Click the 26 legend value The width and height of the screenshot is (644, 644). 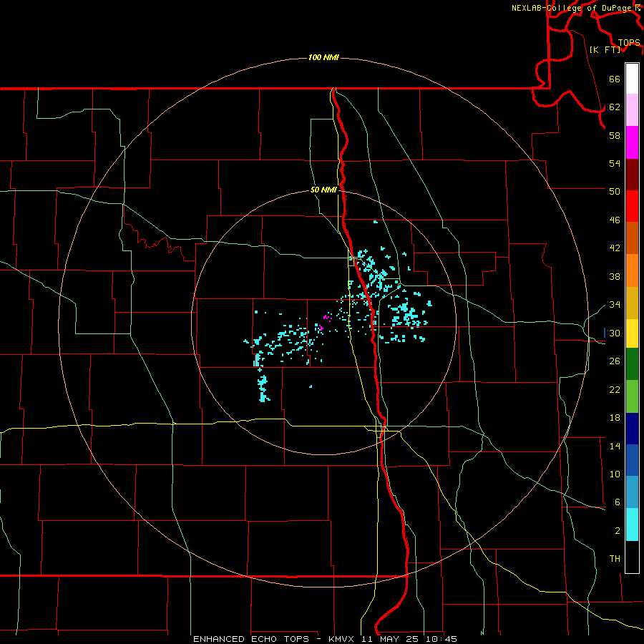615,361
